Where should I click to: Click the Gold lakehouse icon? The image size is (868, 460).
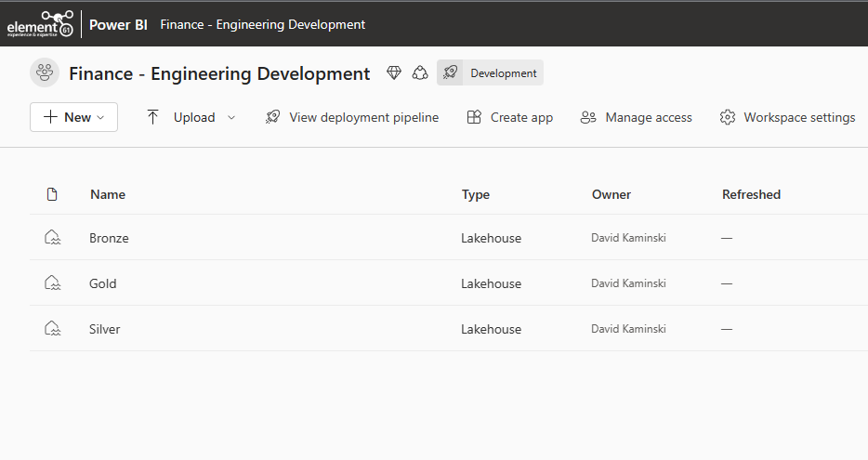pyautogui.click(x=53, y=283)
